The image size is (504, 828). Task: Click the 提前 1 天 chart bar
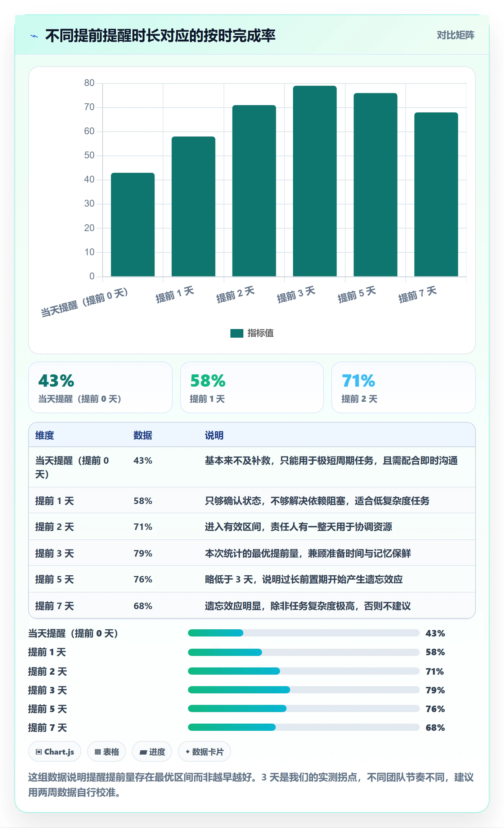pos(193,206)
